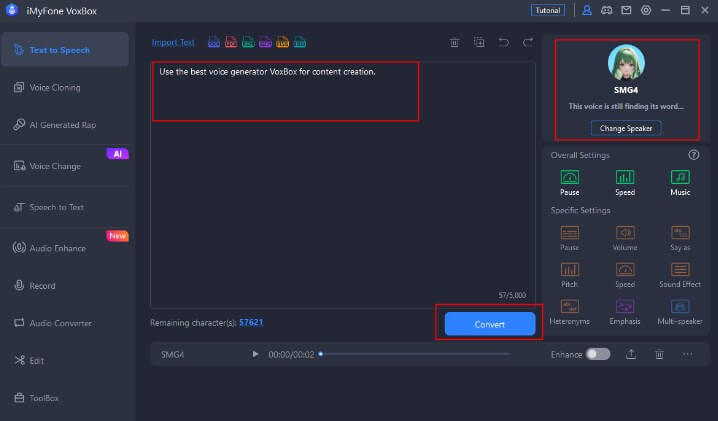Viewport: 718px width, 421px height.
Task: Open the Multi-speaker setting
Action: (x=680, y=312)
